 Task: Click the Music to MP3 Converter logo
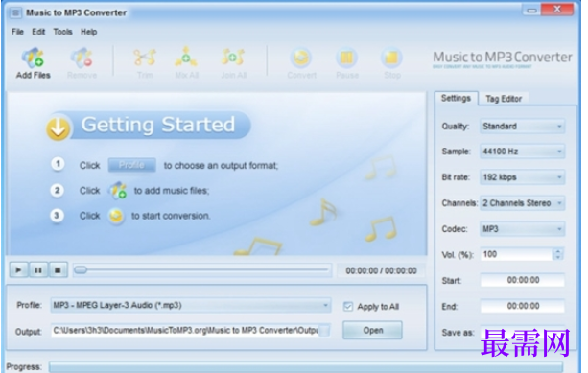[x=503, y=59]
